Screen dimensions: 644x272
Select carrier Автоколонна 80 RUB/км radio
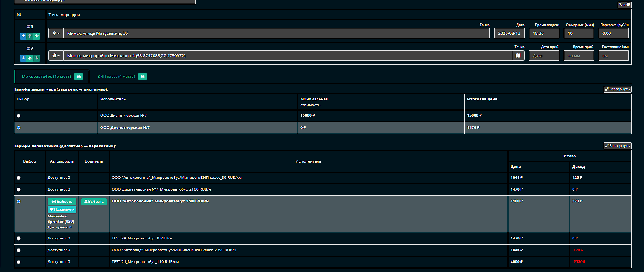pos(19,178)
